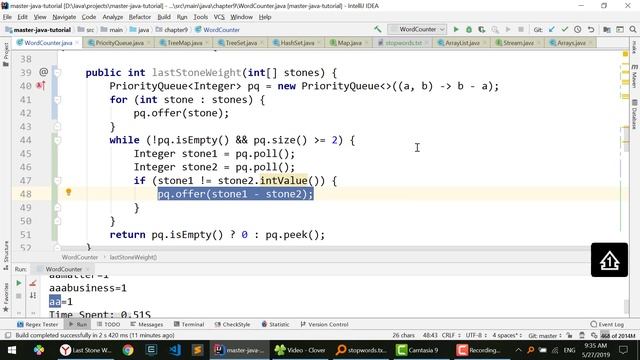
Task: Open the Messages tool window
Action: click(x=147, y=324)
